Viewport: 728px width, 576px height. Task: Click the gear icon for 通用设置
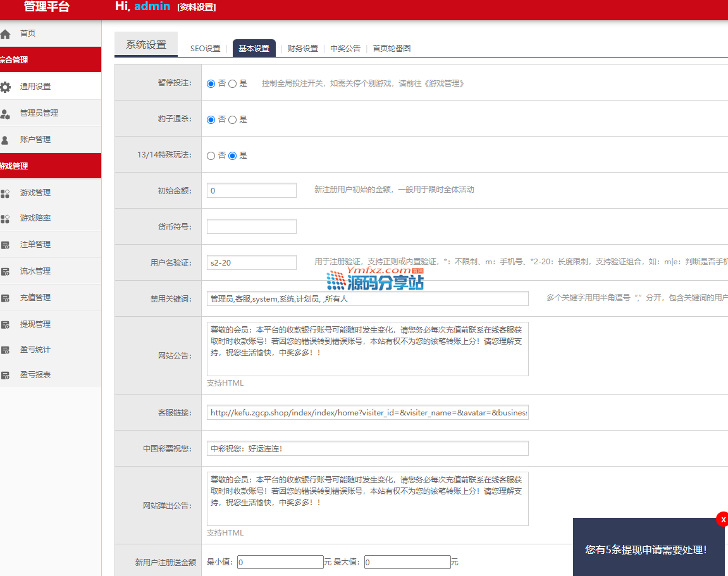pyautogui.click(x=6, y=87)
